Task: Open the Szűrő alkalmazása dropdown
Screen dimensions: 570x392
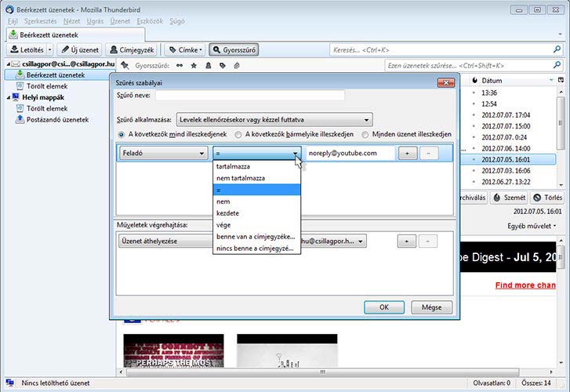Action: point(274,120)
